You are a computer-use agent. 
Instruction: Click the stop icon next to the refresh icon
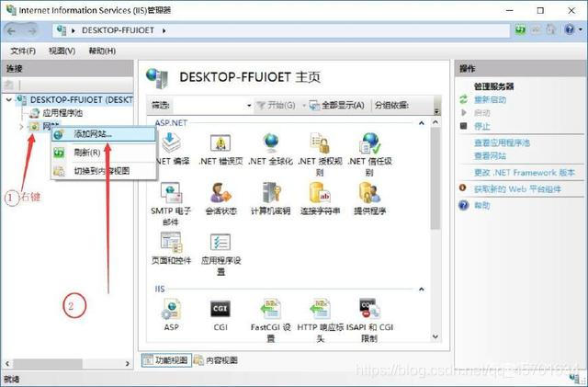[x=536, y=29]
